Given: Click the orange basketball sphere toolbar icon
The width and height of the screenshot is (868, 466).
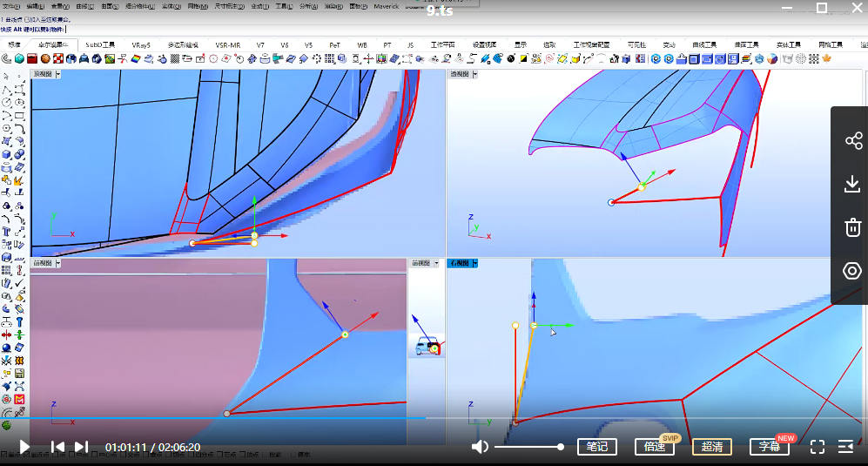Looking at the screenshot, I should (45, 58).
